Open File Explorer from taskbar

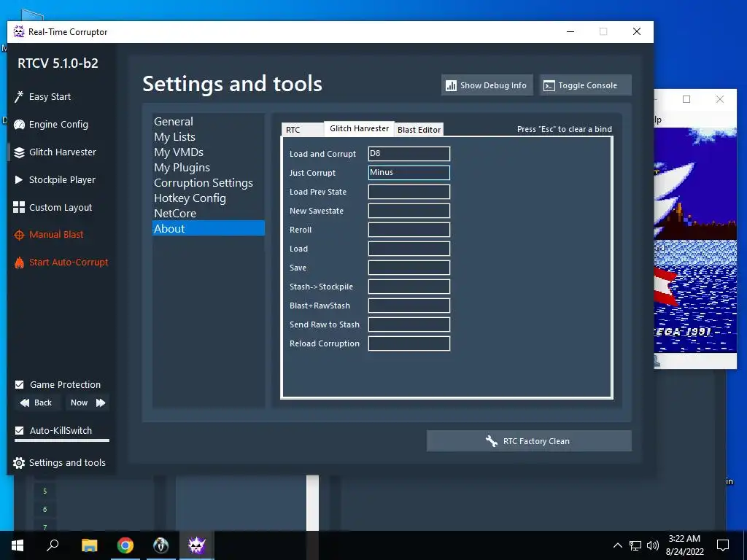coord(89,545)
